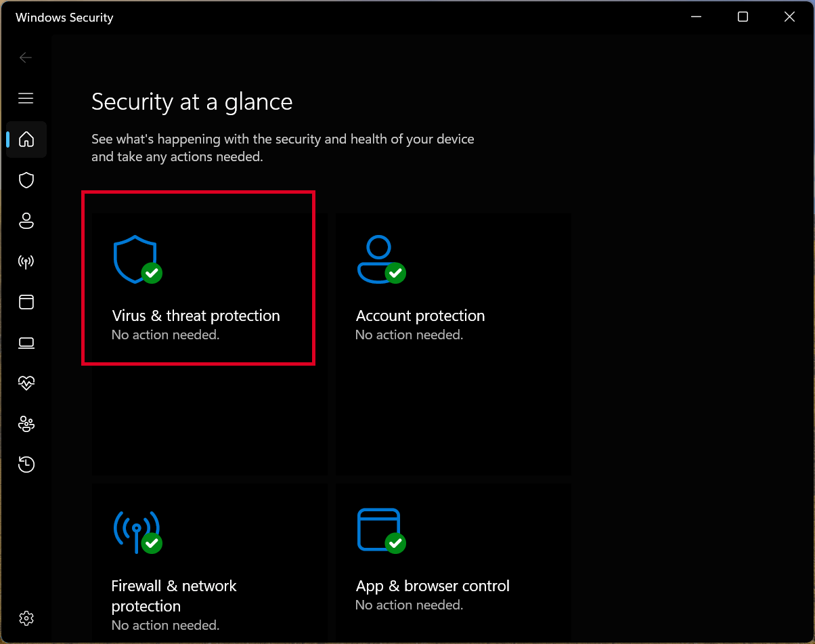Viewport: 815px width, 644px height.
Task: Click the Security at a glance heading
Action: click(192, 102)
